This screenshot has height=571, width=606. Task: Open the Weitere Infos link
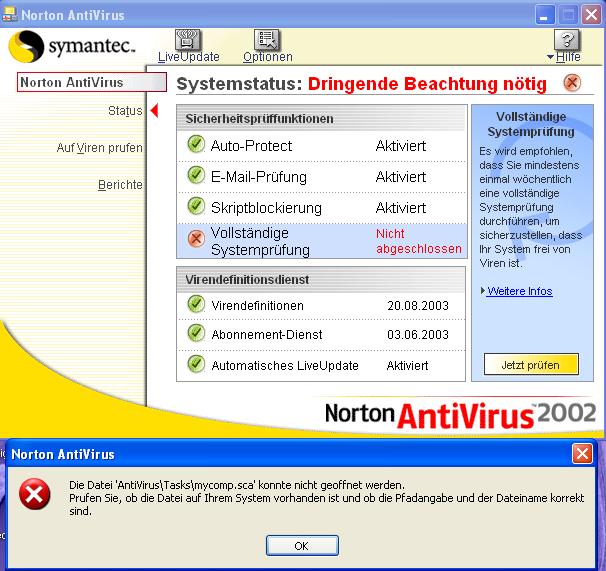coord(520,291)
